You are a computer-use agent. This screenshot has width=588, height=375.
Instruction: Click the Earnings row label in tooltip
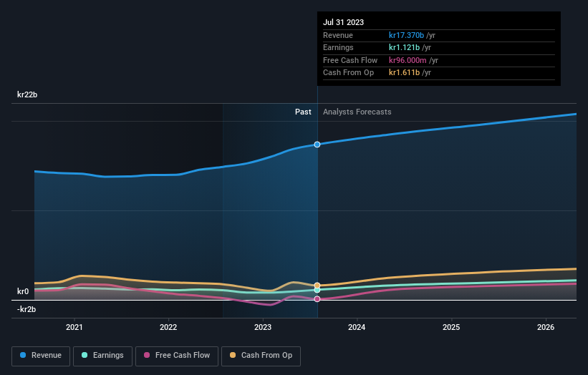pyautogui.click(x=338, y=47)
